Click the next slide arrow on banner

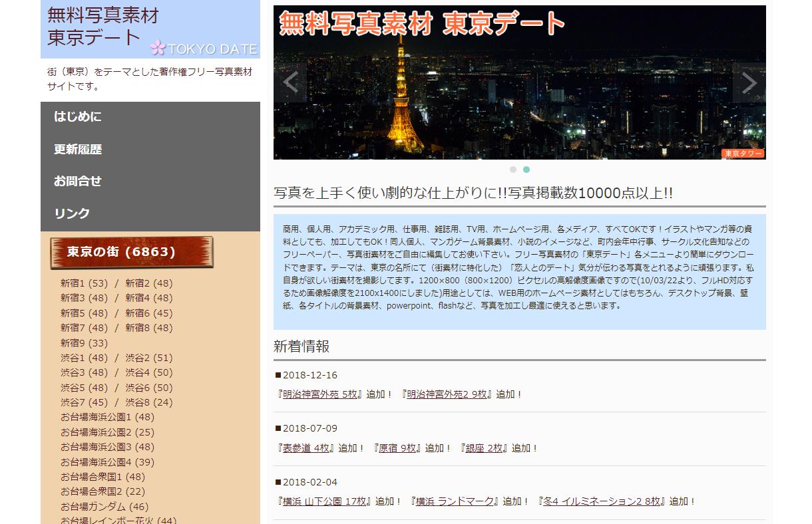[749, 83]
